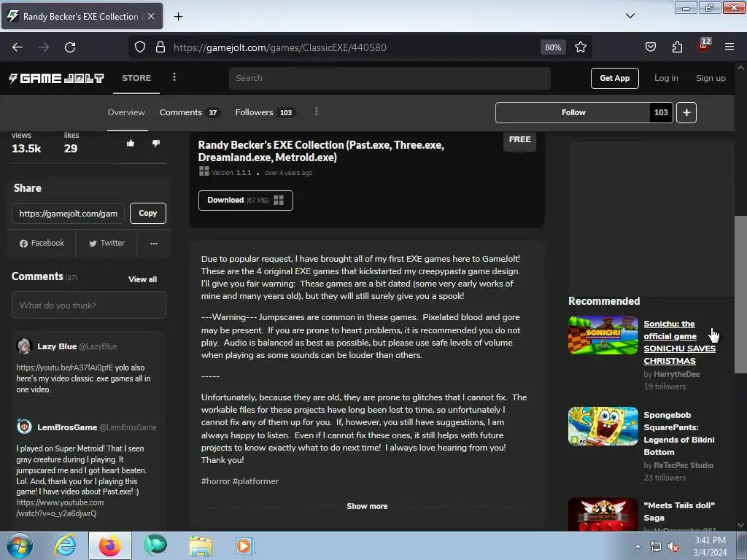The height and width of the screenshot is (560, 747).
Task: Click the Get App button
Action: (x=614, y=78)
